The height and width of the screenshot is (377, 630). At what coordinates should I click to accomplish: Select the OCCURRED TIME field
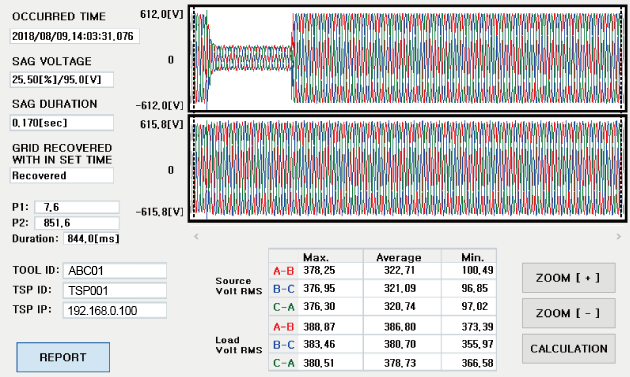click(x=75, y=36)
